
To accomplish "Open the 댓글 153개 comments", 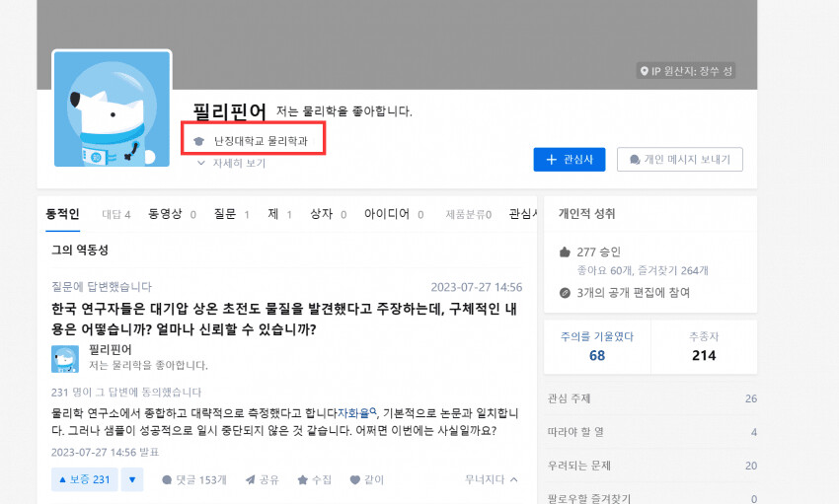I will pos(194,480).
